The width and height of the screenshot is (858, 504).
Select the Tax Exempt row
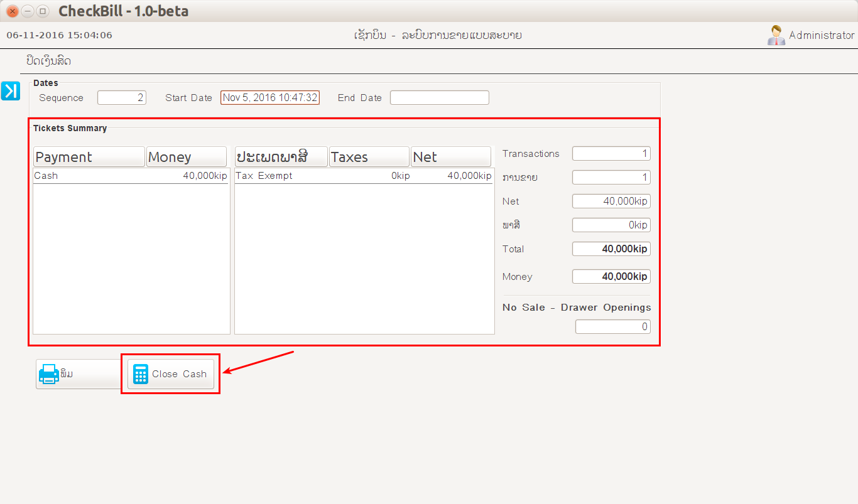click(x=363, y=176)
